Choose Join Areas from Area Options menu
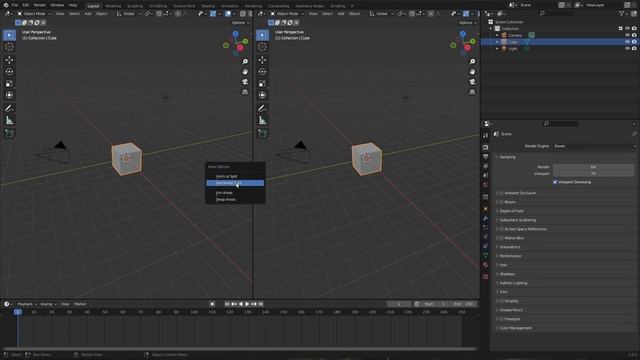640x360 pixels. click(x=235, y=193)
